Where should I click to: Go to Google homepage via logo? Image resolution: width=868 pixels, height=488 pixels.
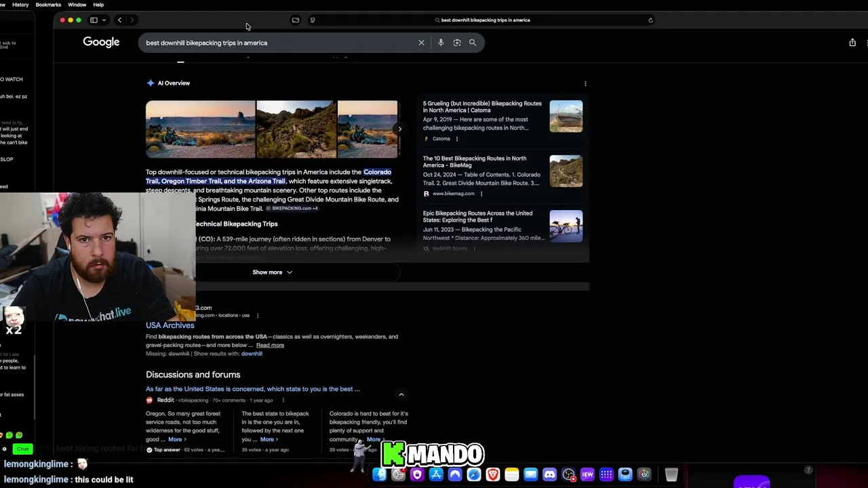coord(101,42)
